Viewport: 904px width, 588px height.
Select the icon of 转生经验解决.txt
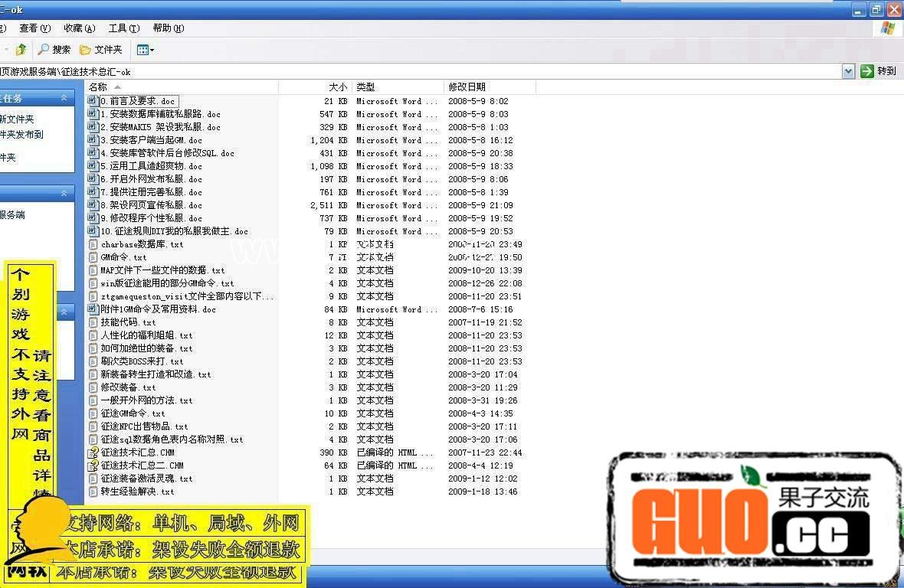[93, 492]
